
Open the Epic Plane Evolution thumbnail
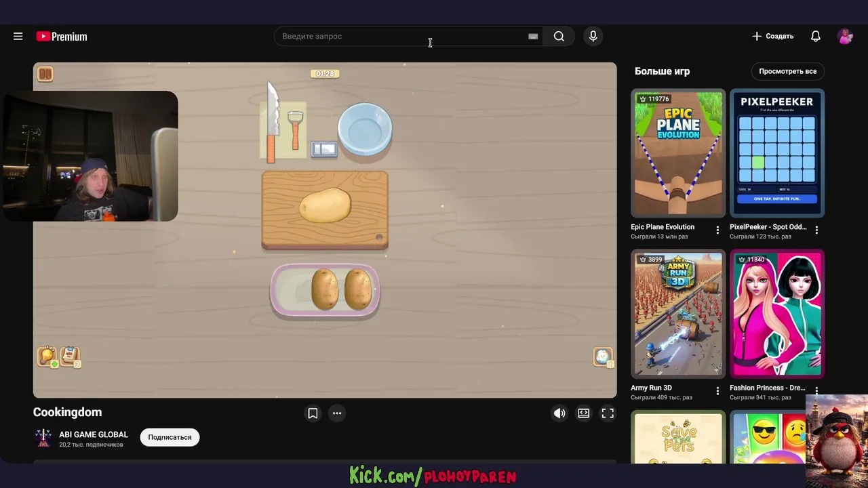point(678,153)
